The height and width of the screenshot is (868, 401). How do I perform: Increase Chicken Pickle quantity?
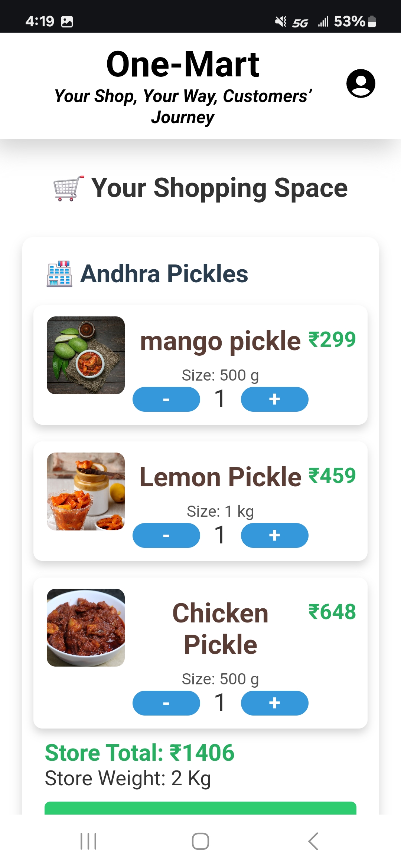click(274, 703)
